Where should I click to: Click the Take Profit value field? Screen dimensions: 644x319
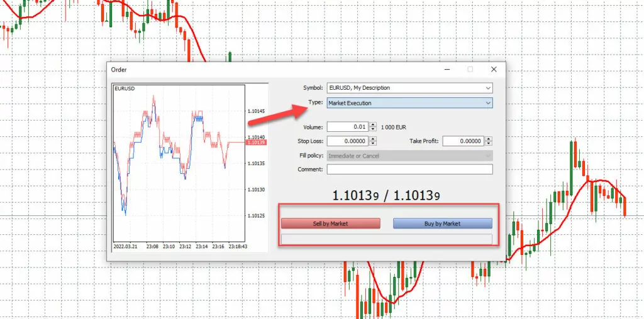[463, 141]
